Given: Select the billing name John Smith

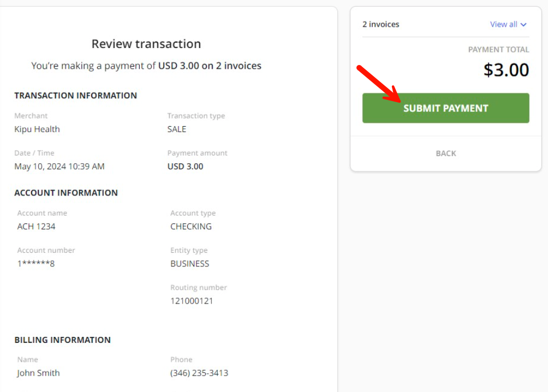Looking at the screenshot, I should pyautogui.click(x=38, y=373).
